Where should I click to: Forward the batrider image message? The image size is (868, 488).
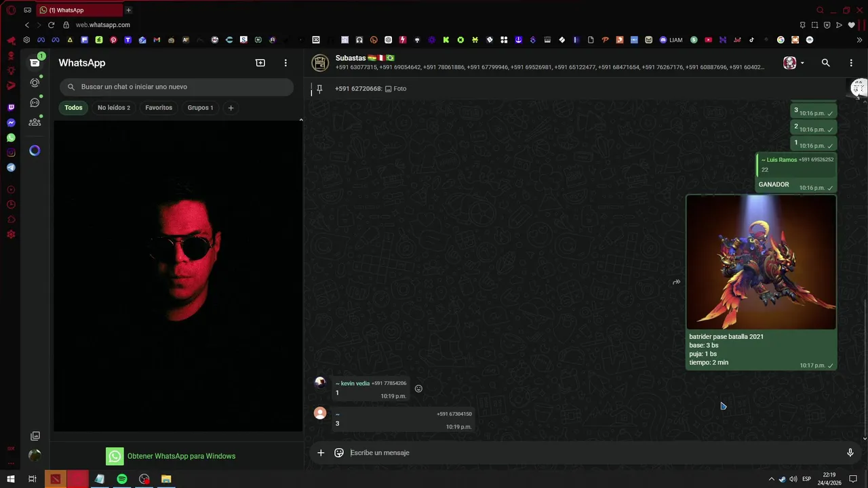[676, 282]
